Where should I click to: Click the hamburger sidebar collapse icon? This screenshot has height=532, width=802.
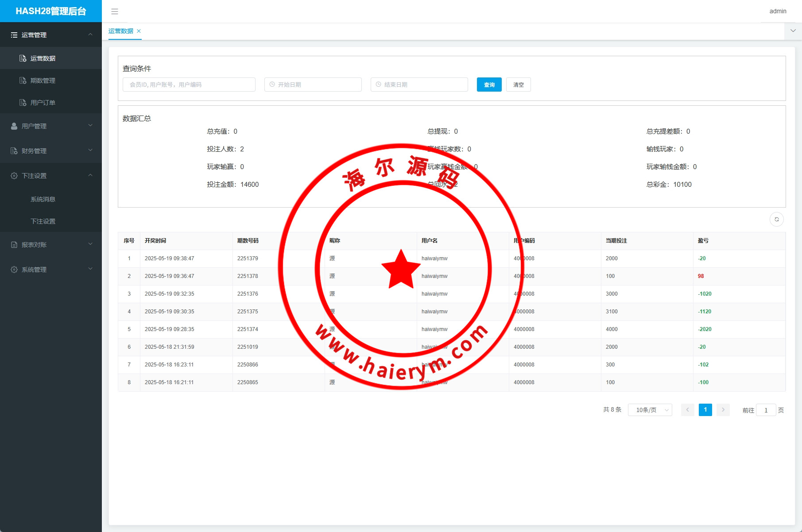pyautogui.click(x=115, y=12)
